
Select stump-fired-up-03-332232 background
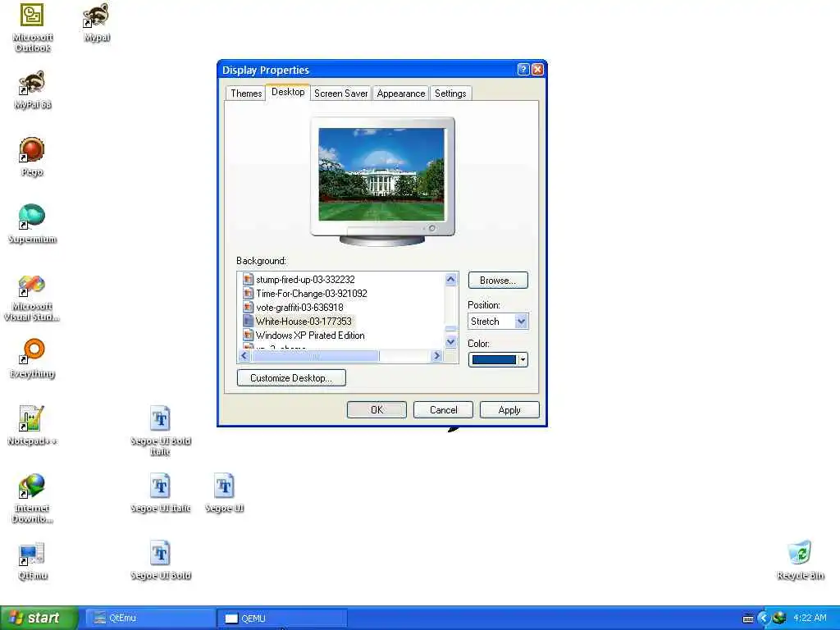pyautogui.click(x=299, y=280)
